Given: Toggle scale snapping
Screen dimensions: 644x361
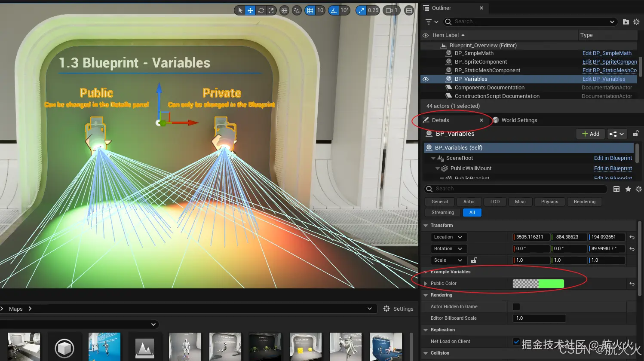Looking at the screenshot, I should (x=361, y=10).
